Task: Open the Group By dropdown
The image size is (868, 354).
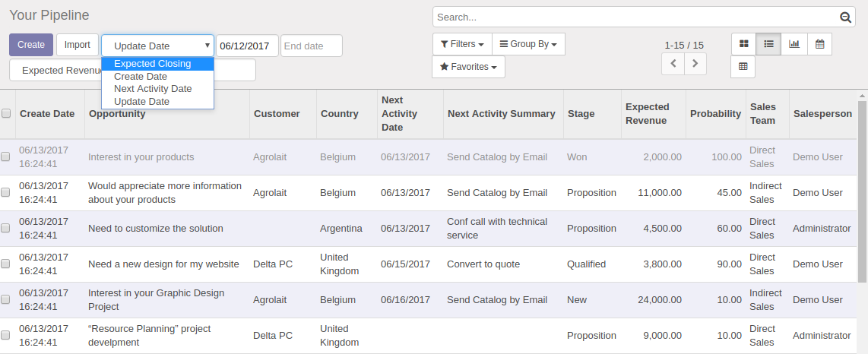Action: point(527,44)
